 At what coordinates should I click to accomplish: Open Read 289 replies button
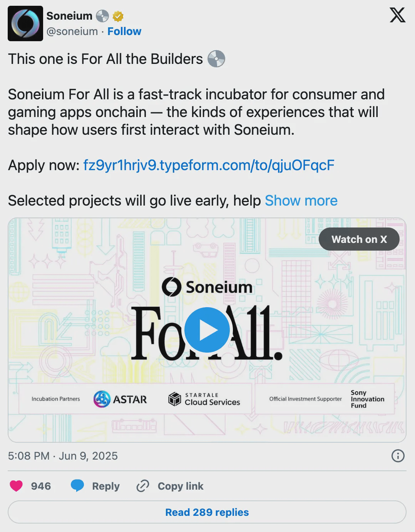[x=207, y=512]
